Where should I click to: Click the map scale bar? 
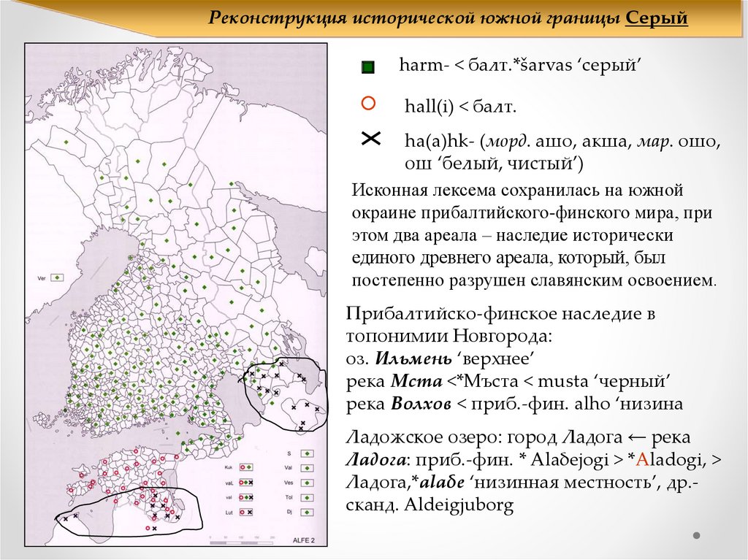click(243, 542)
